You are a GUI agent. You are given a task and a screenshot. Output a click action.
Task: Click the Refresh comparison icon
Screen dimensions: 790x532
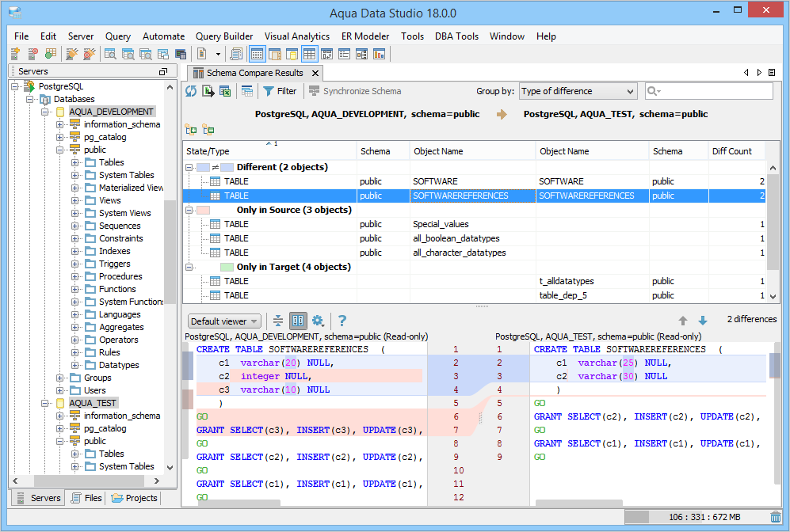click(190, 90)
